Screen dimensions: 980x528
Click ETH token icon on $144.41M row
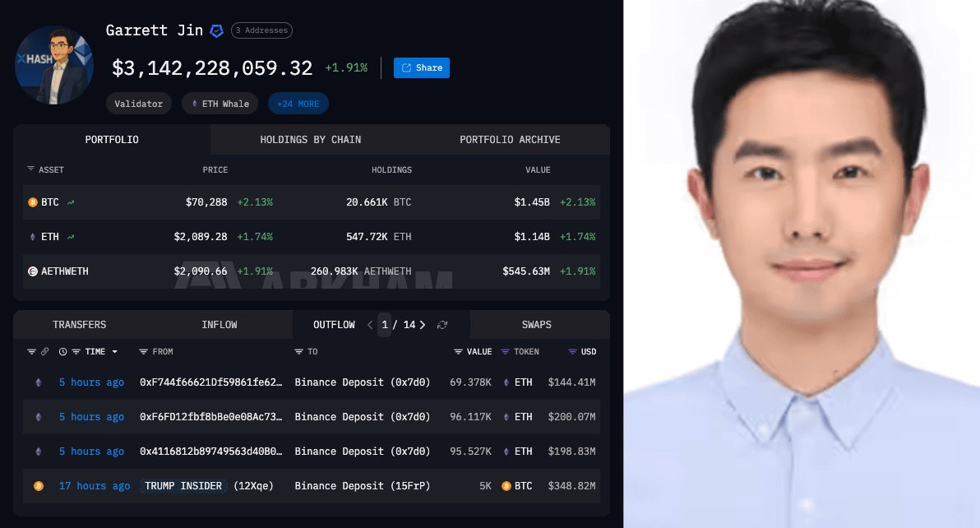tap(506, 382)
